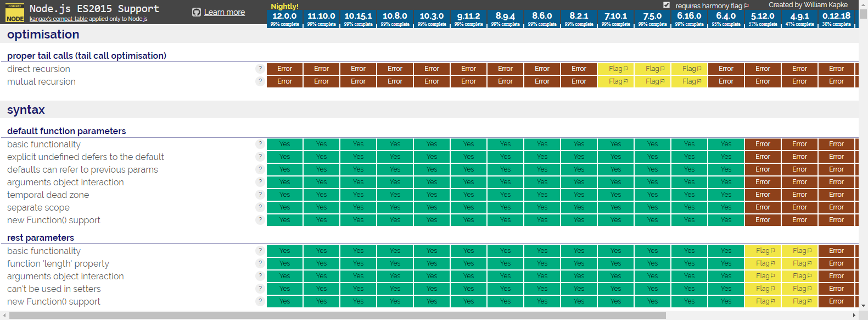Click the direct recursion row label
Image resolution: width=868 pixels, height=320 pixels.
click(x=38, y=69)
